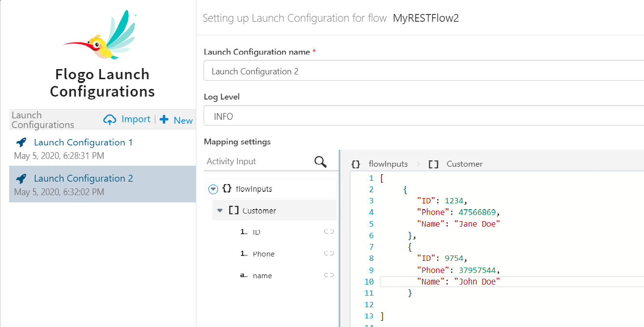Viewport: 644px width, 327px height.
Task: Click line number 13 in the editor
Action: tap(369, 316)
